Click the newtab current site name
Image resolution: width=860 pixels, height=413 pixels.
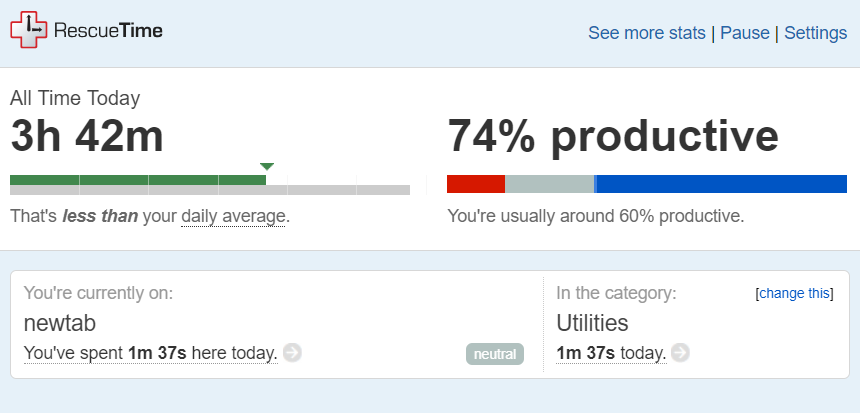pos(60,323)
